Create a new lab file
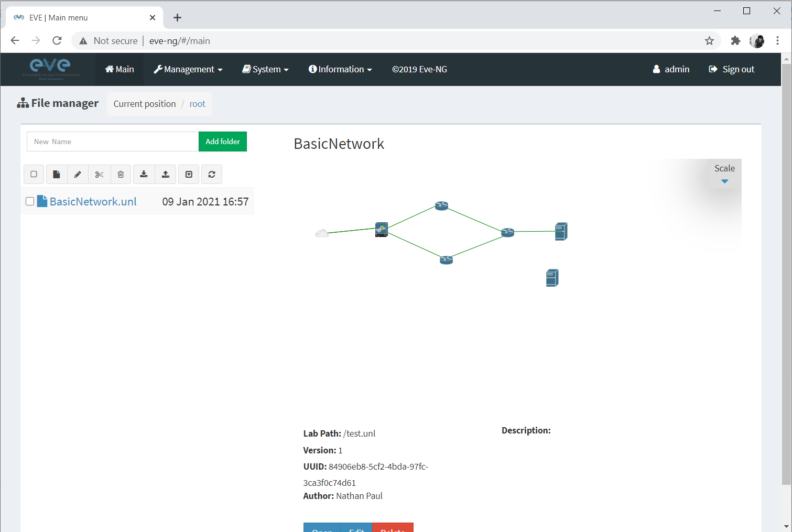The image size is (792, 532). 57,174
